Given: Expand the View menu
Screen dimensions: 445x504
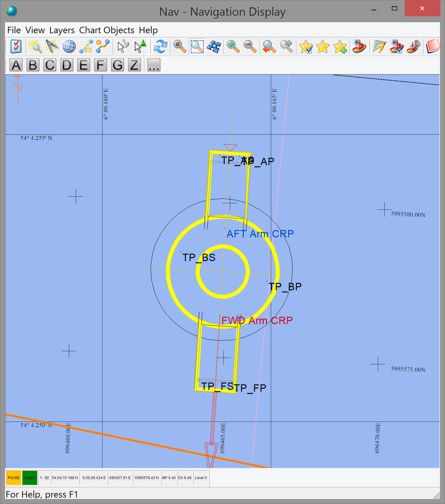Looking at the screenshot, I should click(x=35, y=30).
